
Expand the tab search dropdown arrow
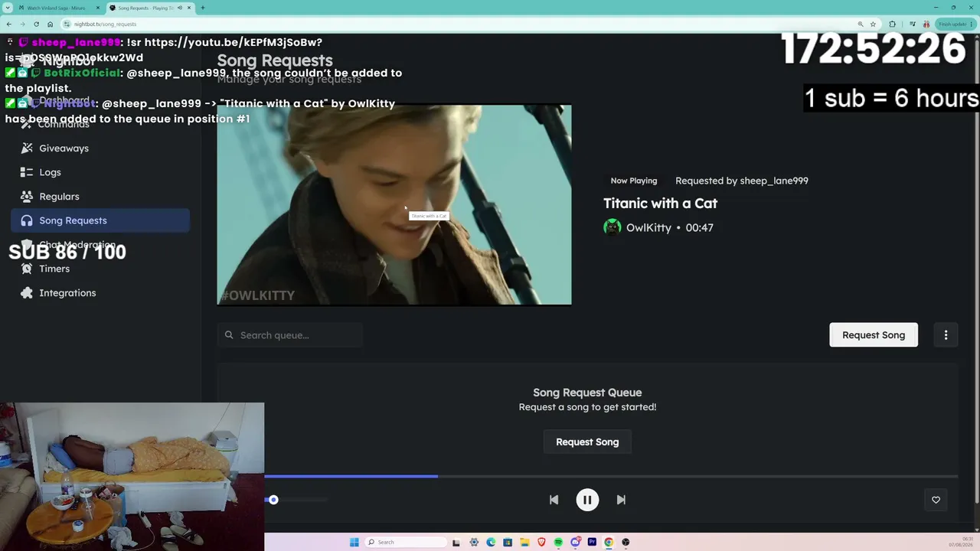click(8, 8)
